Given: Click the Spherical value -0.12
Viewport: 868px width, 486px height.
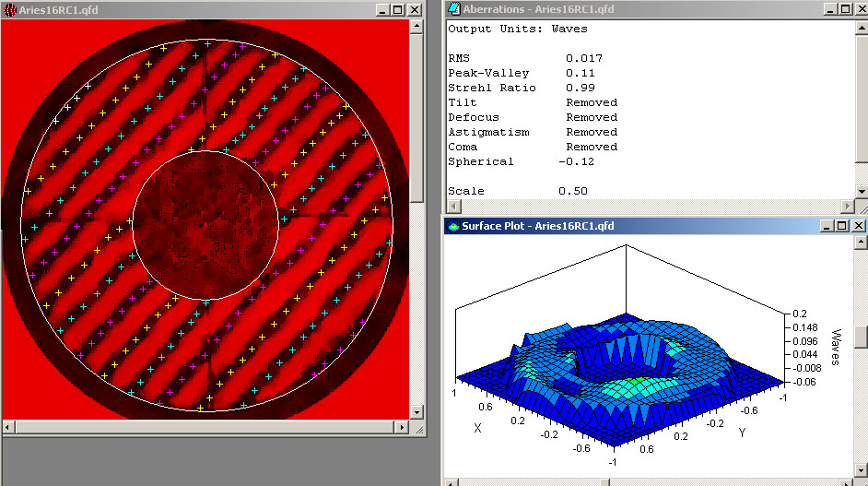Looking at the screenshot, I should pos(576,161).
